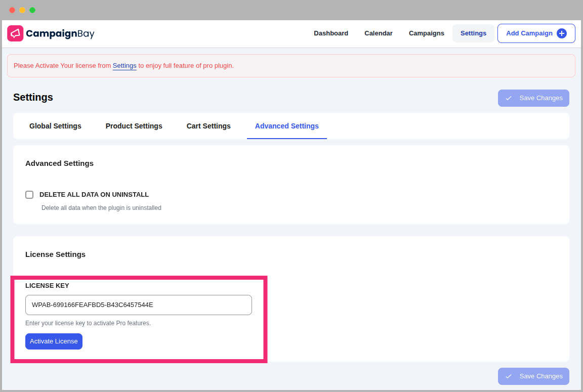Follow the Settings link in license notice
The width and height of the screenshot is (583, 392).
point(124,66)
